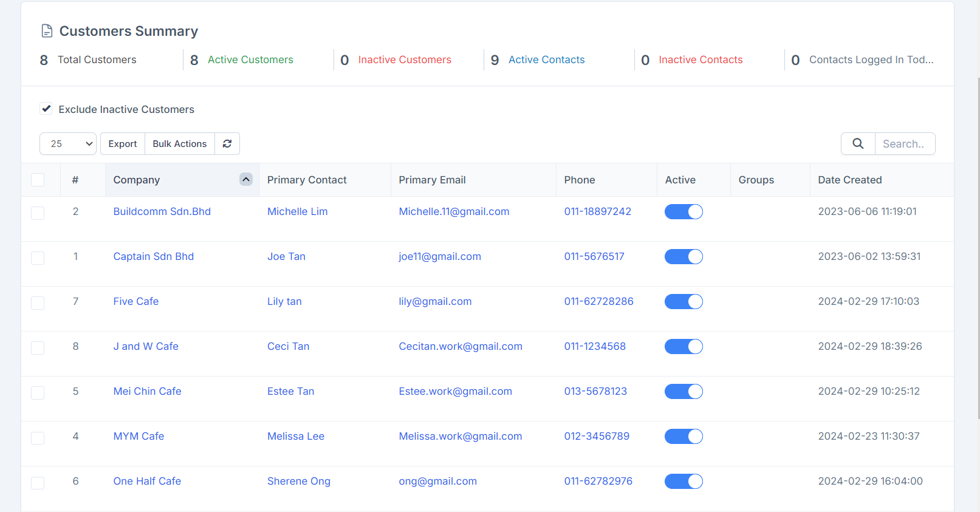The image size is (980, 512).
Task: Disable active switch for Five Cafe
Action: (684, 301)
